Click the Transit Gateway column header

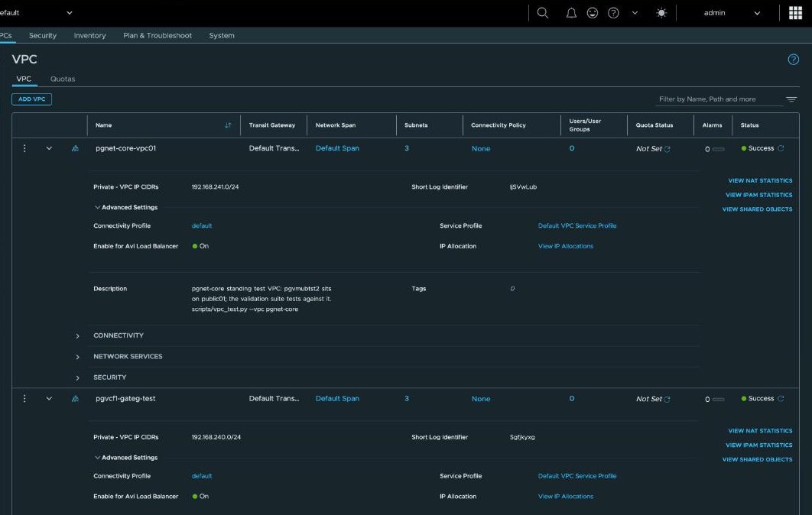coord(272,125)
